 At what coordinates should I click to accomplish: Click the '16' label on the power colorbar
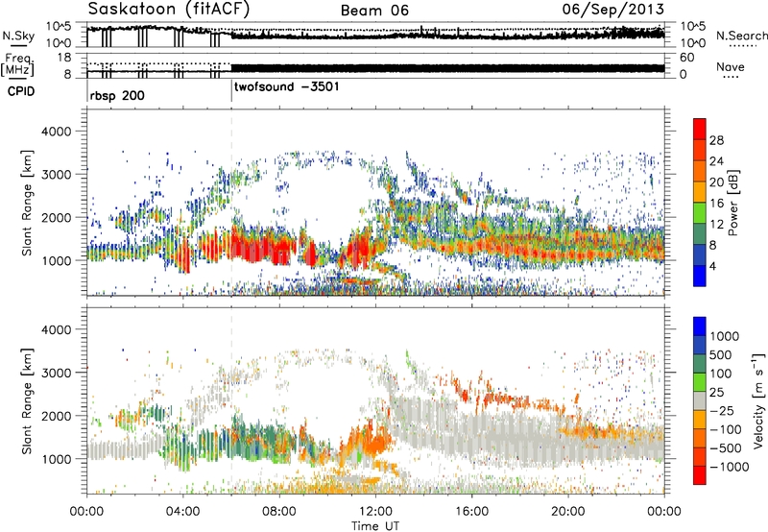[716, 204]
